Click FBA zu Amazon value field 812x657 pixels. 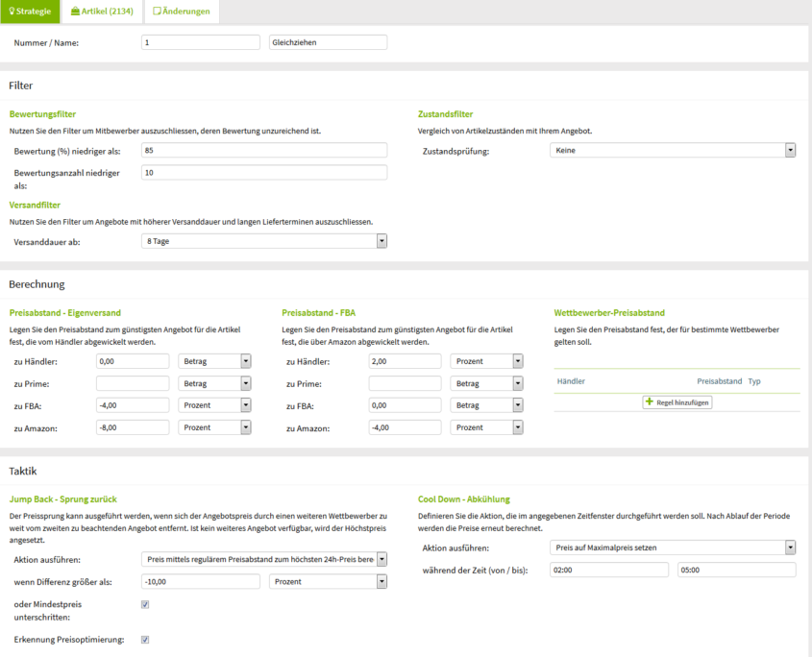(405, 427)
